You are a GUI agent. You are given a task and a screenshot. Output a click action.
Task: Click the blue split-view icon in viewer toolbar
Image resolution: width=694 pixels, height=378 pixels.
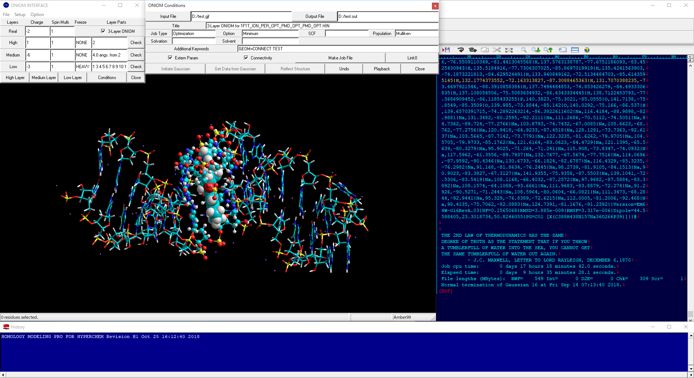pyautogui.click(x=575, y=50)
